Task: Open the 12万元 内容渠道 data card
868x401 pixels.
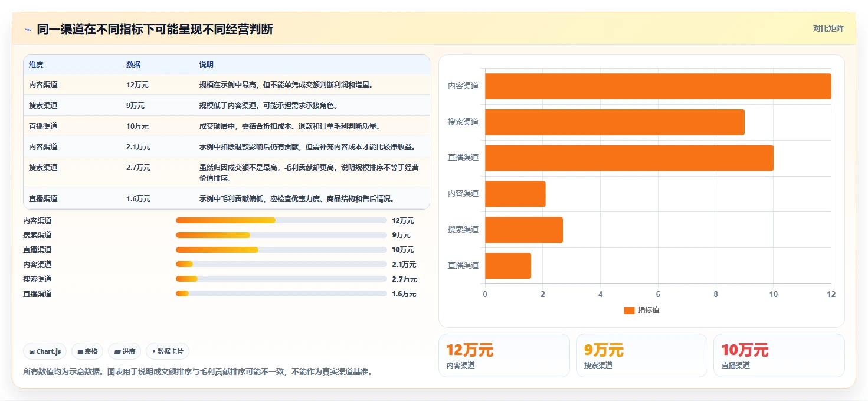Action: pyautogui.click(x=504, y=356)
